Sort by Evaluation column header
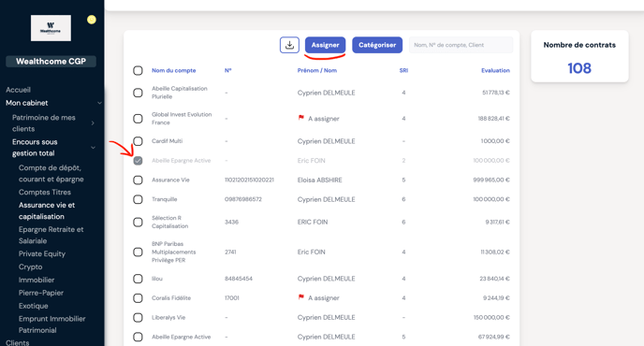The height and width of the screenshot is (346, 644). pyautogui.click(x=495, y=70)
